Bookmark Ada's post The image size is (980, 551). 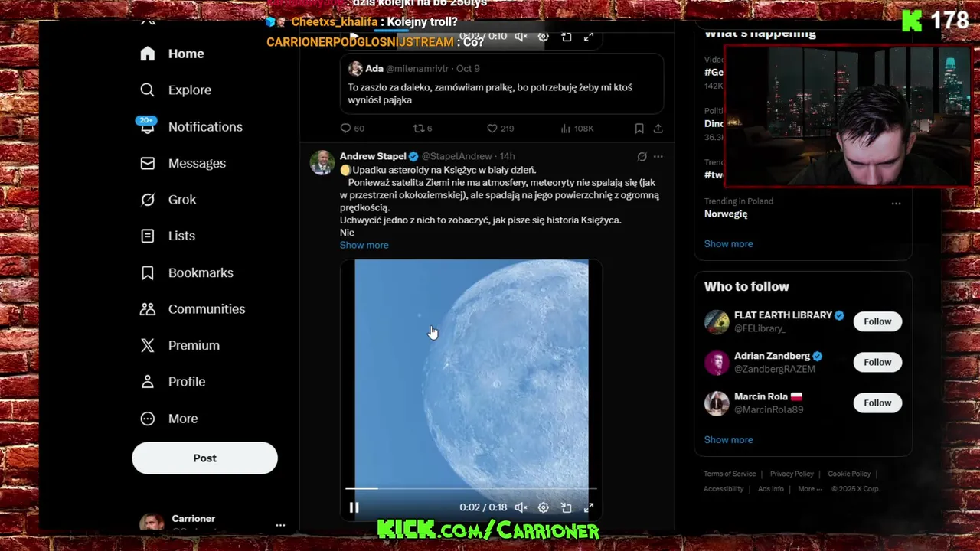coord(639,129)
